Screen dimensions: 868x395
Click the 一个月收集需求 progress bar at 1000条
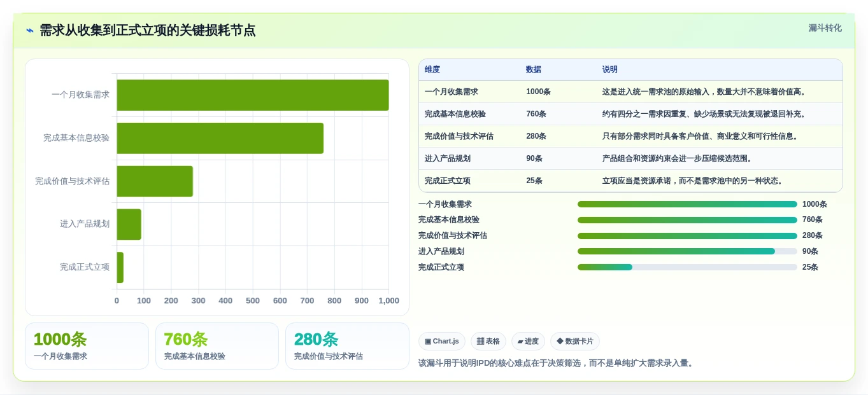point(687,204)
